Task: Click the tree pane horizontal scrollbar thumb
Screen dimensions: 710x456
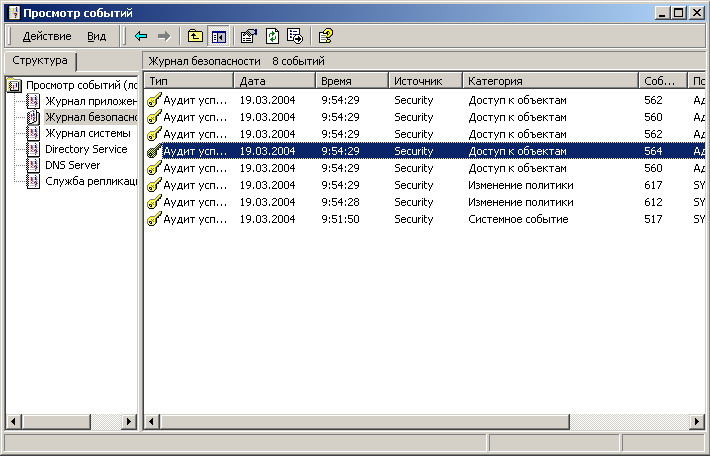Action: point(56,422)
